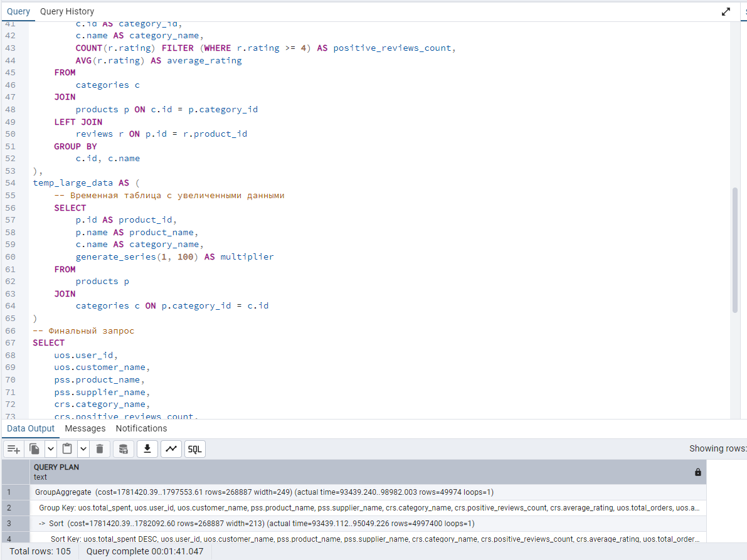
Task: Click the SQL toolbar button
Action: coord(195,449)
